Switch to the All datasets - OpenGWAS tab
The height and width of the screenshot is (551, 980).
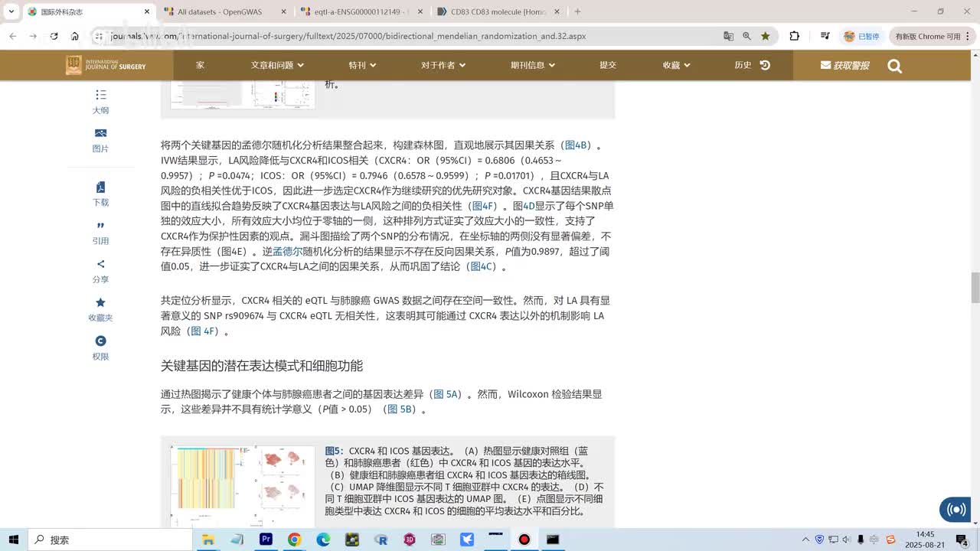coord(225,11)
